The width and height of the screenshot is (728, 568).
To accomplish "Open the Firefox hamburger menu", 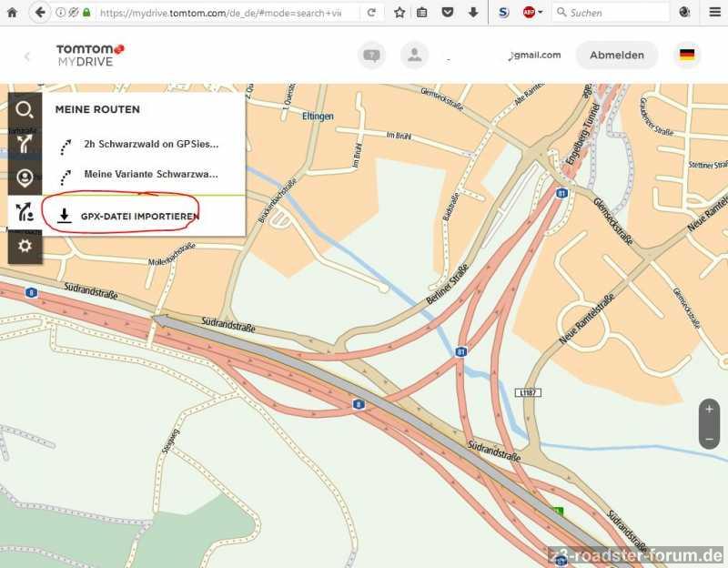I will (714, 13).
